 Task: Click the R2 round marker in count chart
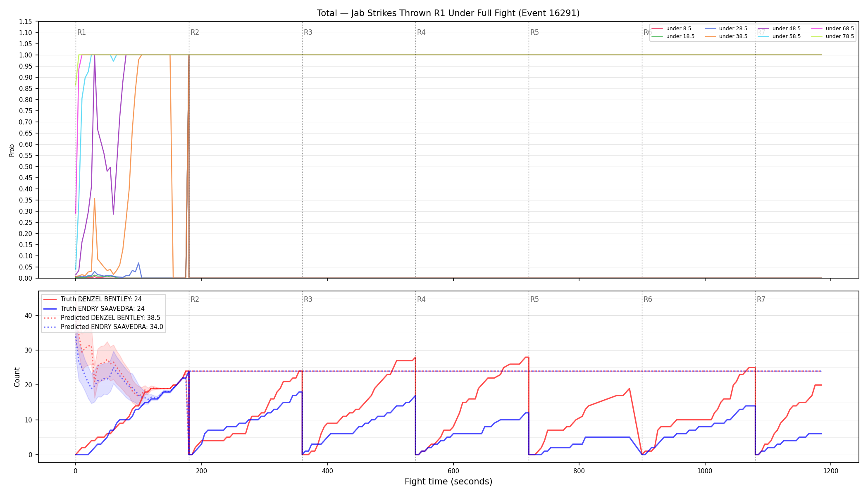195,299
